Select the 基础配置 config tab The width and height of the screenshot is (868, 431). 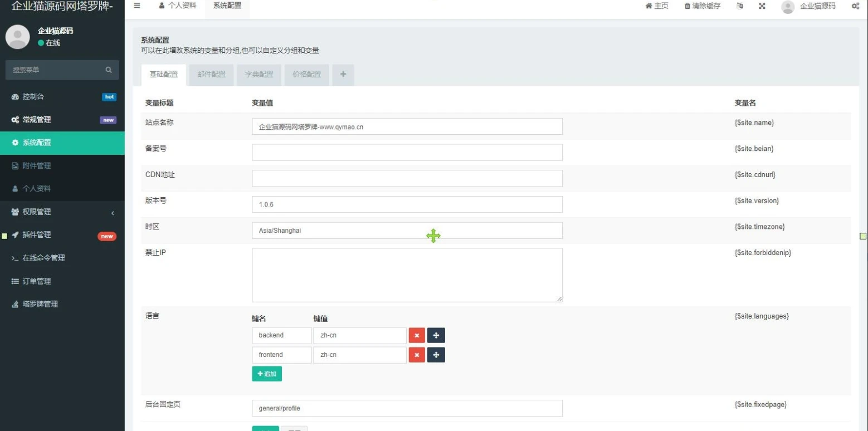(164, 75)
